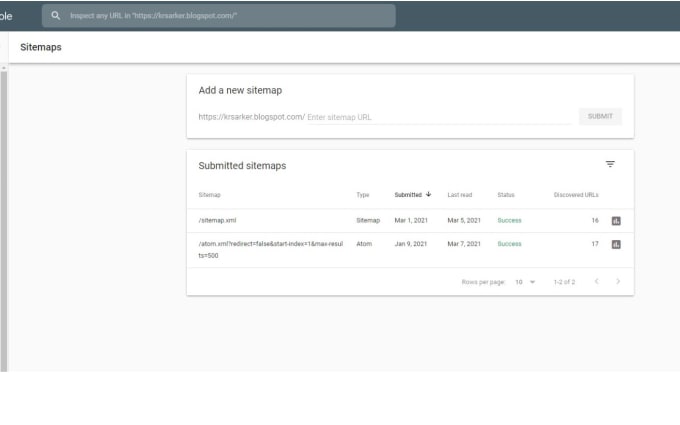The image size is (680, 425).
Task: Sort by the Status column header
Action: (x=506, y=195)
